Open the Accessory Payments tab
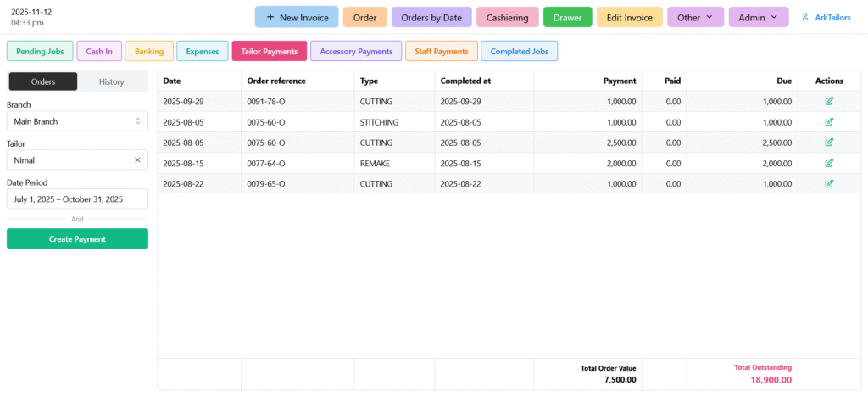Image resolution: width=868 pixels, height=397 pixels. (356, 52)
